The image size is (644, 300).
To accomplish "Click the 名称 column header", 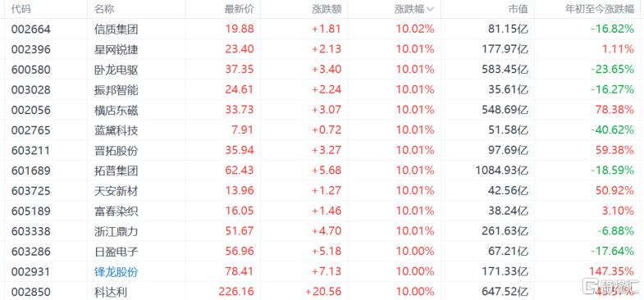I will 104,9.
